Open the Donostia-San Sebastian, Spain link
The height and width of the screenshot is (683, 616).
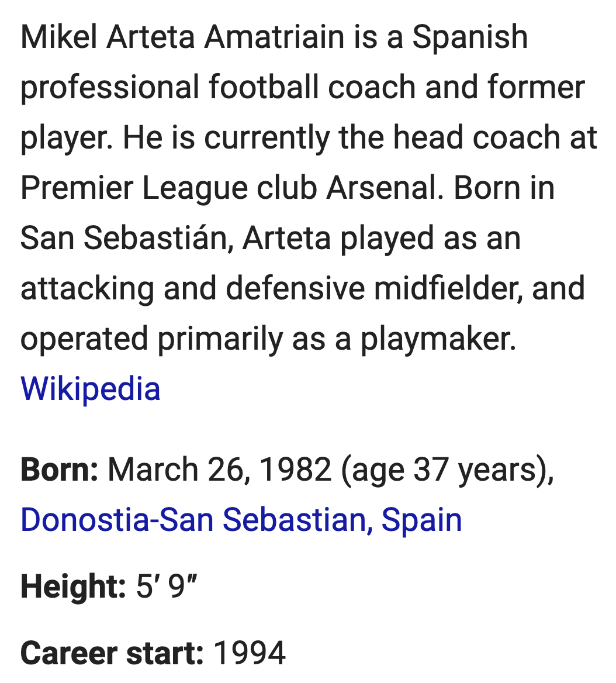[241, 520]
